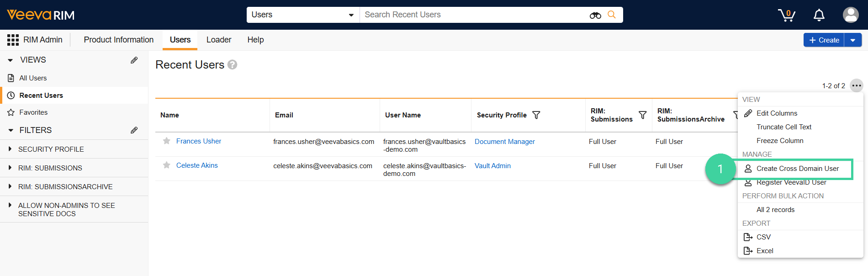Click the orange search magnifier icon
This screenshot has width=868, height=276.
[x=612, y=15]
